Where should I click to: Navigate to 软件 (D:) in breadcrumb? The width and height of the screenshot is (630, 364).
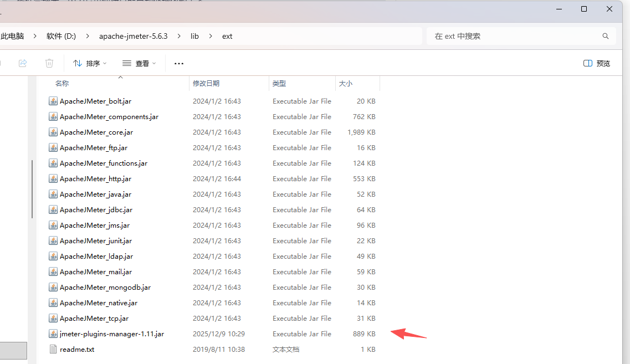pyautogui.click(x=61, y=36)
